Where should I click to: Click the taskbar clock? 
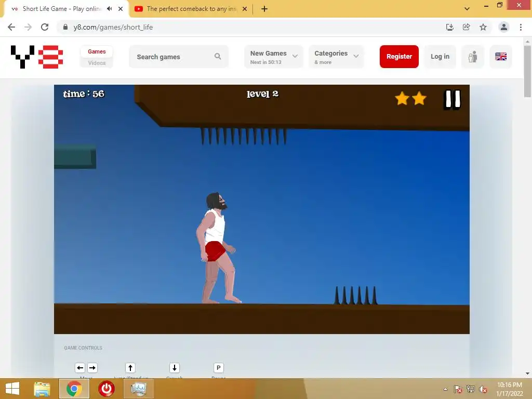point(509,389)
